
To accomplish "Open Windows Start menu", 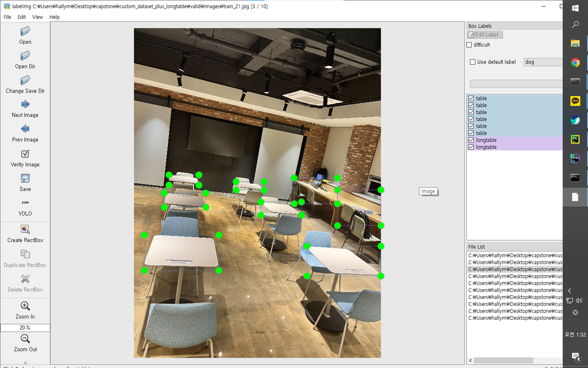I will tap(575, 8).
